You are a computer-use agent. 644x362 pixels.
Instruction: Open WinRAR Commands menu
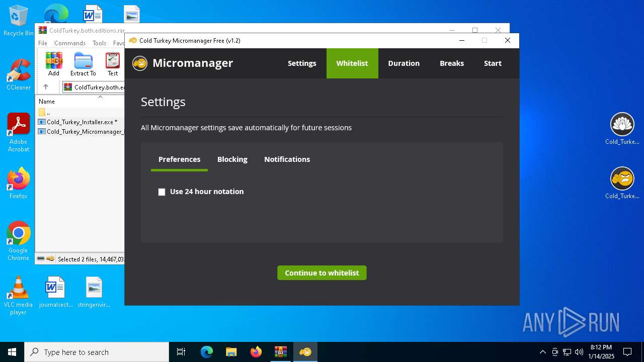pos(70,43)
